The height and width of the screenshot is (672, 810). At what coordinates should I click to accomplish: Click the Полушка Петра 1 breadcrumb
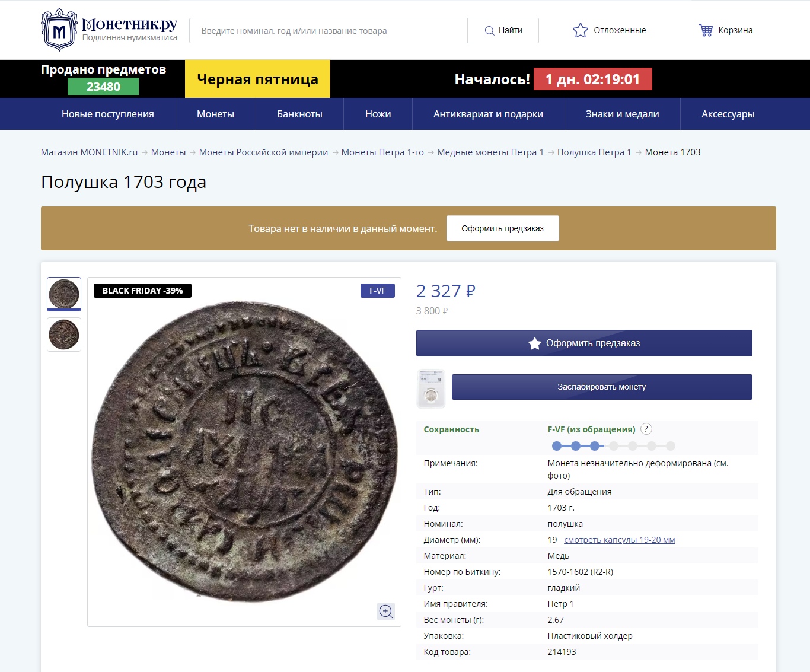tap(594, 152)
